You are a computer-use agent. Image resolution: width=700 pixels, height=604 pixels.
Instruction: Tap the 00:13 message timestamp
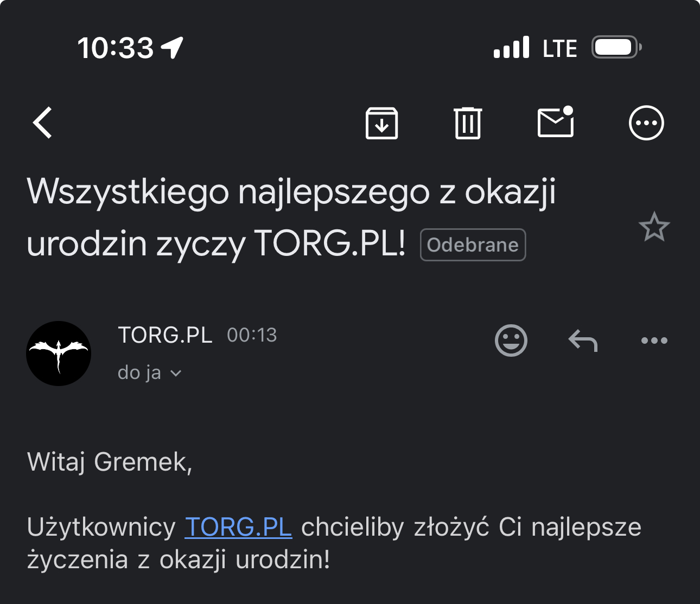252,335
